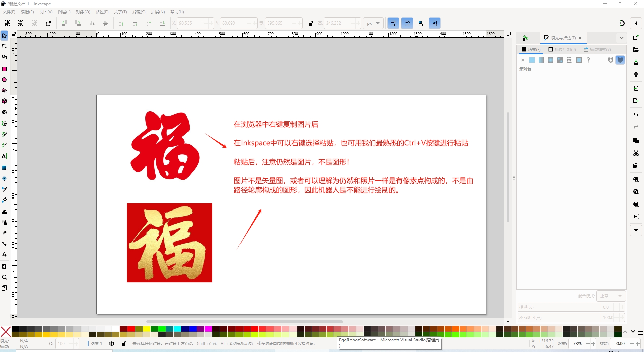
Task: Open the 路径(P) menu
Action: click(102, 12)
